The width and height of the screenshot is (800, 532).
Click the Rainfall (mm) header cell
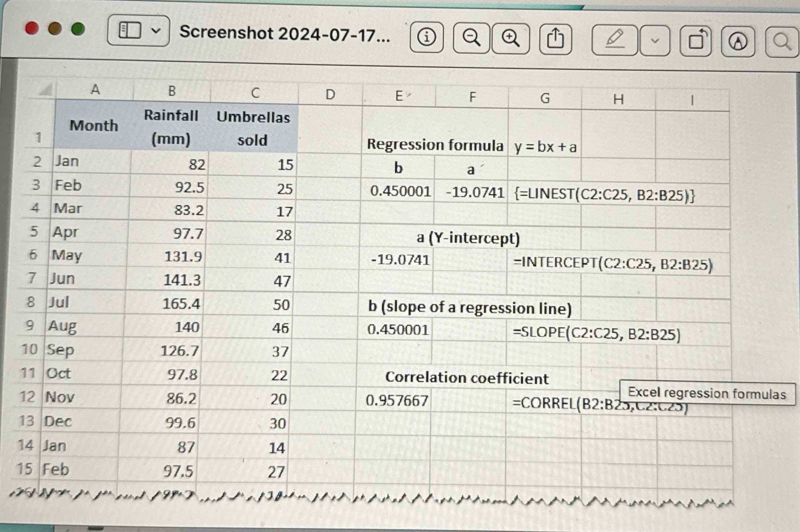(x=171, y=127)
